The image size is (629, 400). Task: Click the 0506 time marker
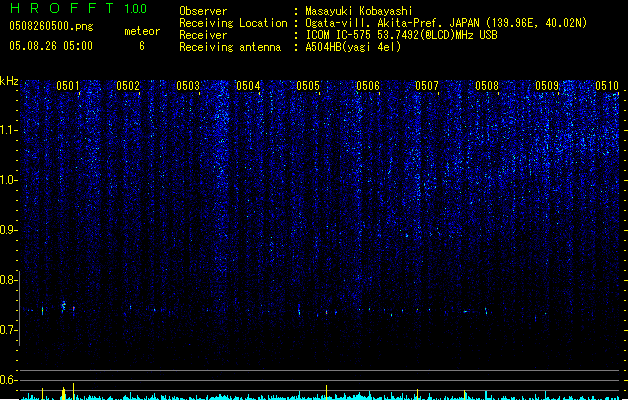[368, 86]
